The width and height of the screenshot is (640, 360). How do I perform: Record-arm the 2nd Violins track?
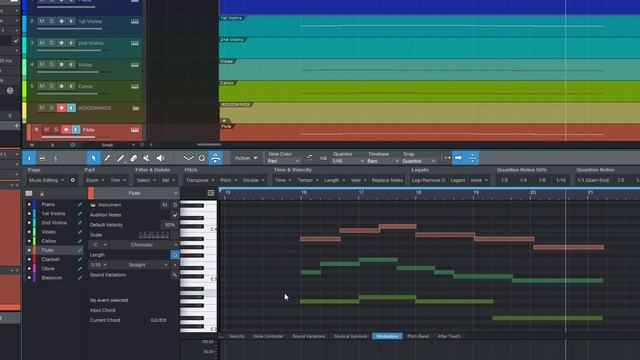(x=61, y=43)
